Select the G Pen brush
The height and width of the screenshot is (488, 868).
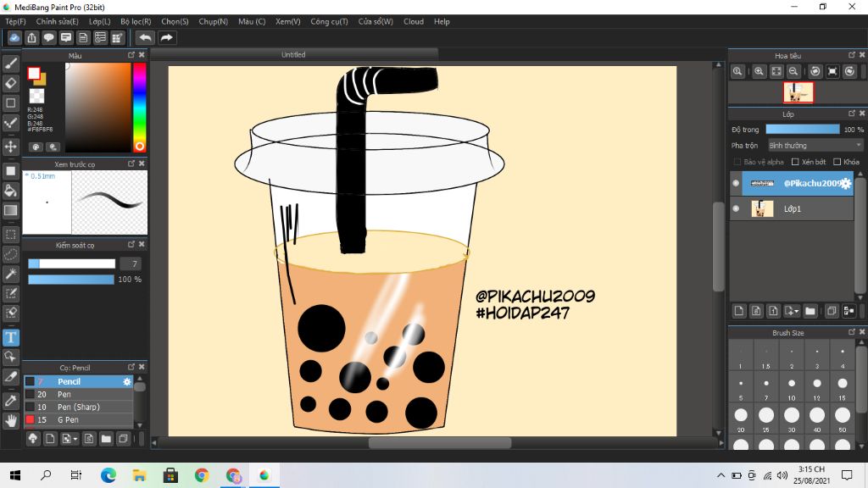pos(68,419)
